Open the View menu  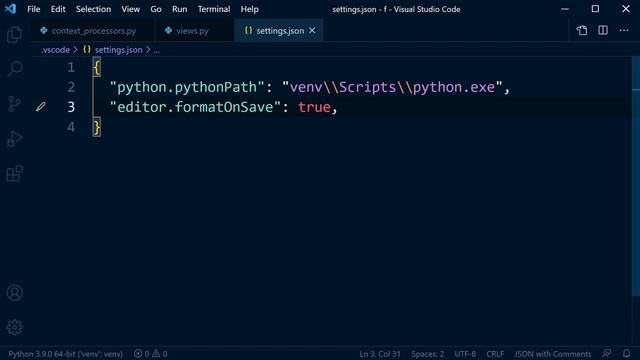[131, 9]
